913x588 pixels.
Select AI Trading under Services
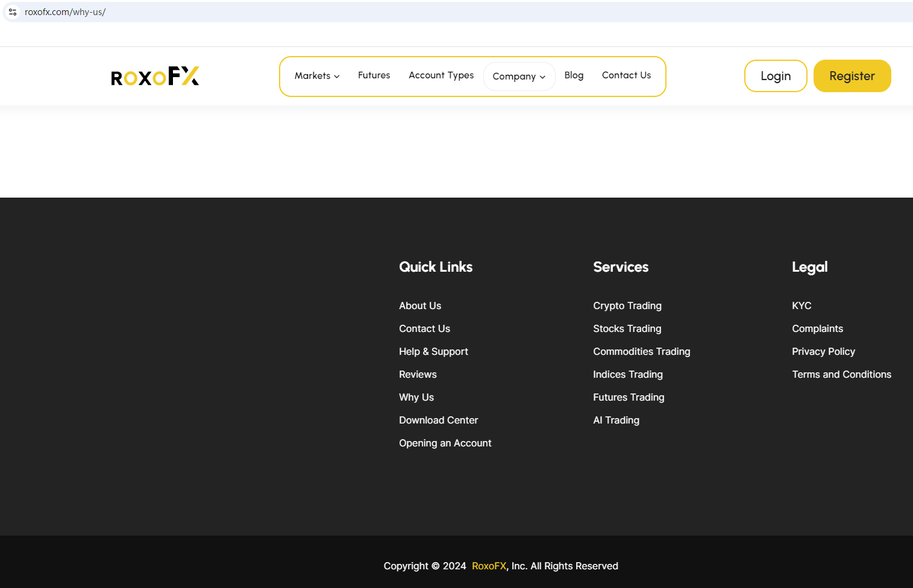pyautogui.click(x=616, y=421)
